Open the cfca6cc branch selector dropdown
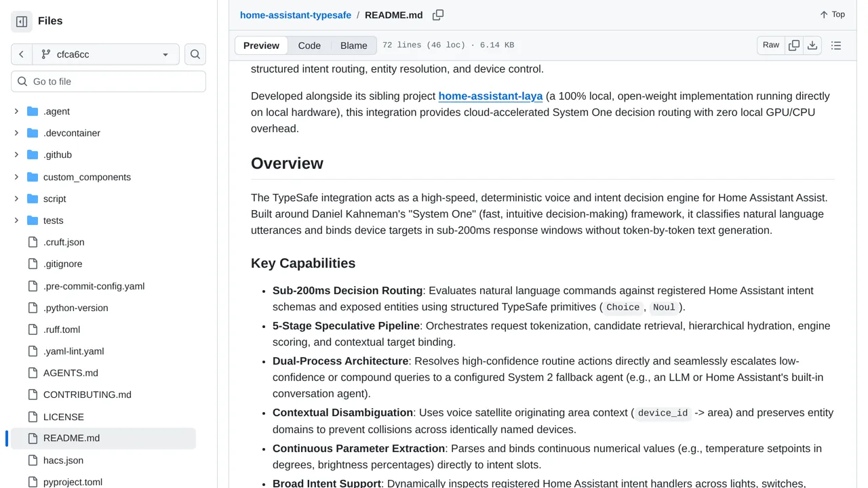 pyautogui.click(x=105, y=54)
